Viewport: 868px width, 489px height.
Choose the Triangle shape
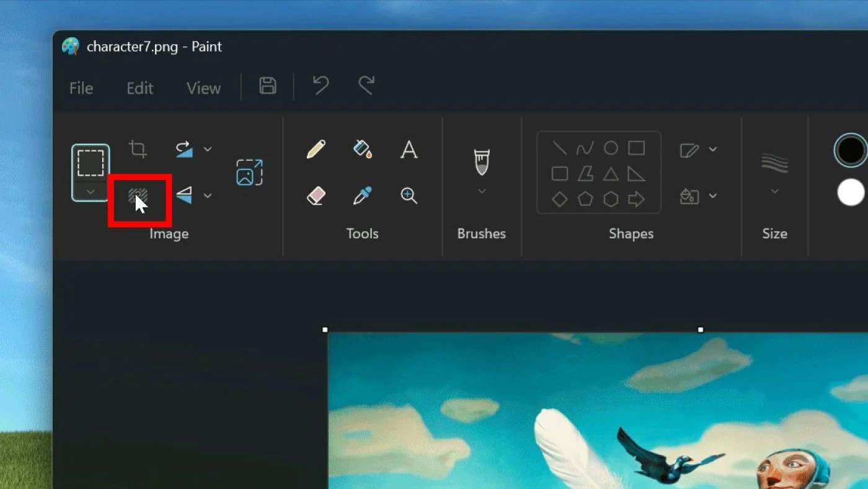611,174
